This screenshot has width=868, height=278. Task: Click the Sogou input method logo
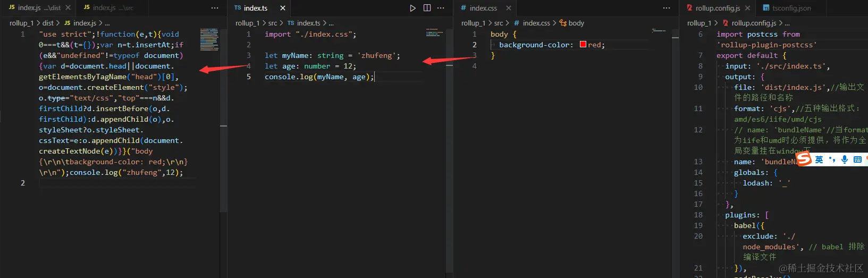(x=804, y=158)
